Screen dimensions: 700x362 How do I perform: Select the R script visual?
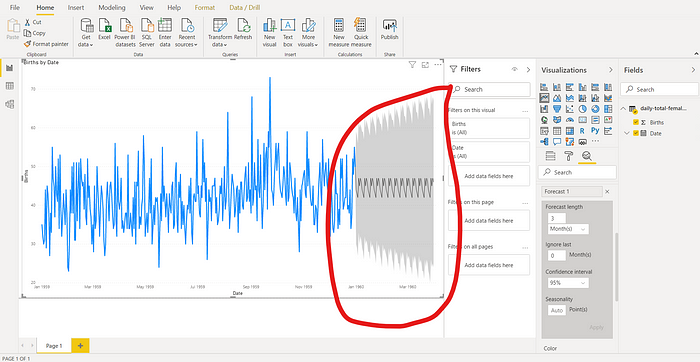tap(583, 131)
